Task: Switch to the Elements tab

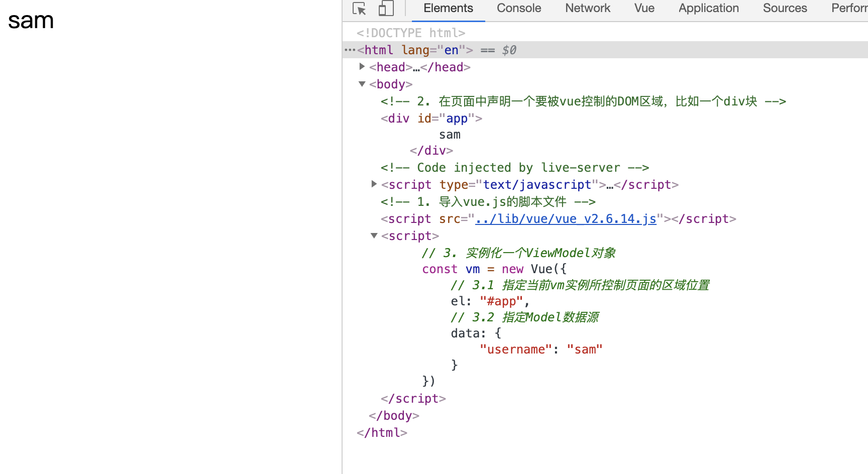Action: (x=448, y=9)
